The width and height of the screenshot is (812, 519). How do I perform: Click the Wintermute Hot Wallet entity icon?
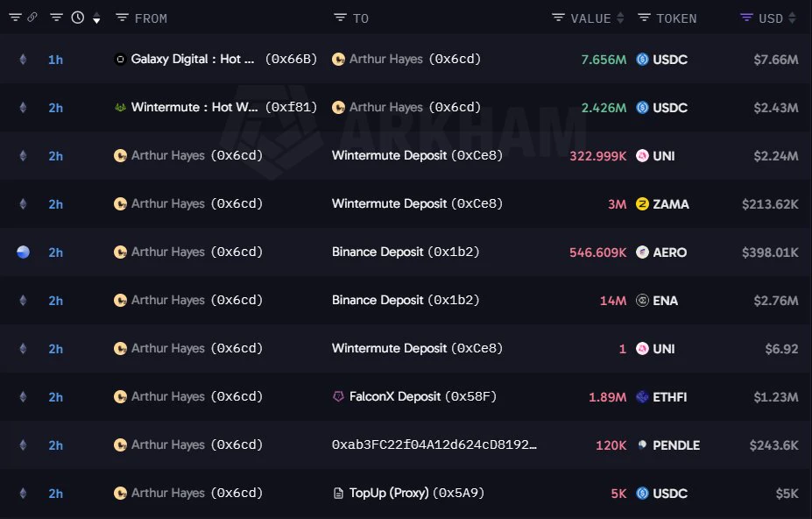click(120, 107)
